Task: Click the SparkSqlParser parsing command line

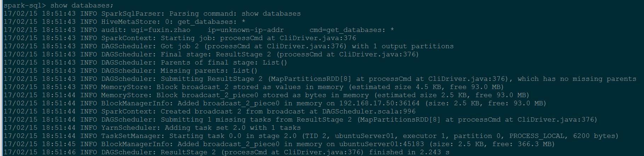Action: pyautogui.click(x=152, y=13)
